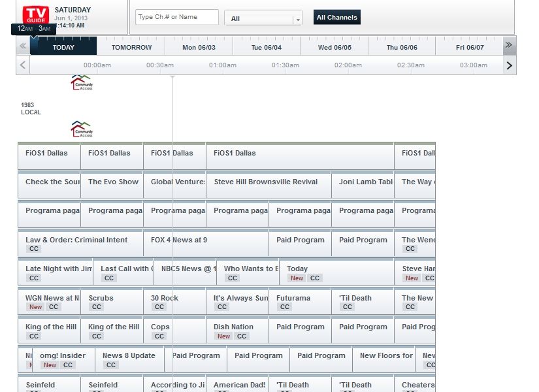The width and height of the screenshot is (539, 392).
Task: Open WGN News at Nine listing
Action: point(49,302)
